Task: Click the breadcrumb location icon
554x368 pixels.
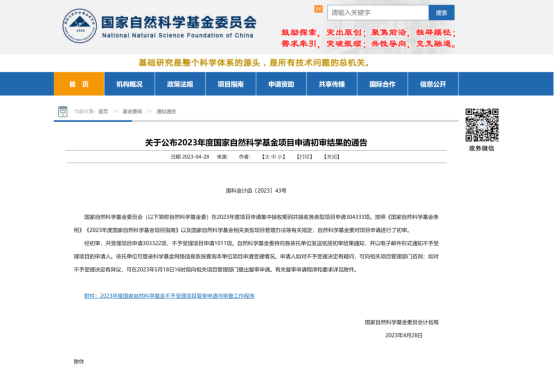Action: (63, 112)
